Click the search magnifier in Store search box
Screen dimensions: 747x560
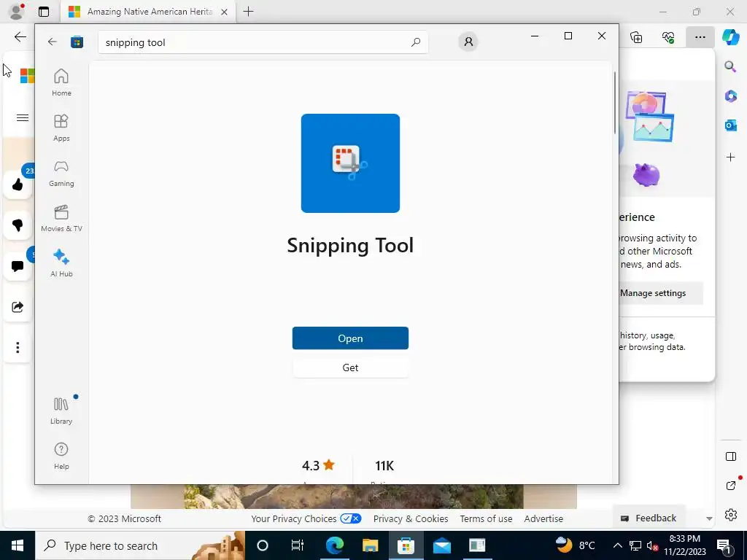coord(415,42)
